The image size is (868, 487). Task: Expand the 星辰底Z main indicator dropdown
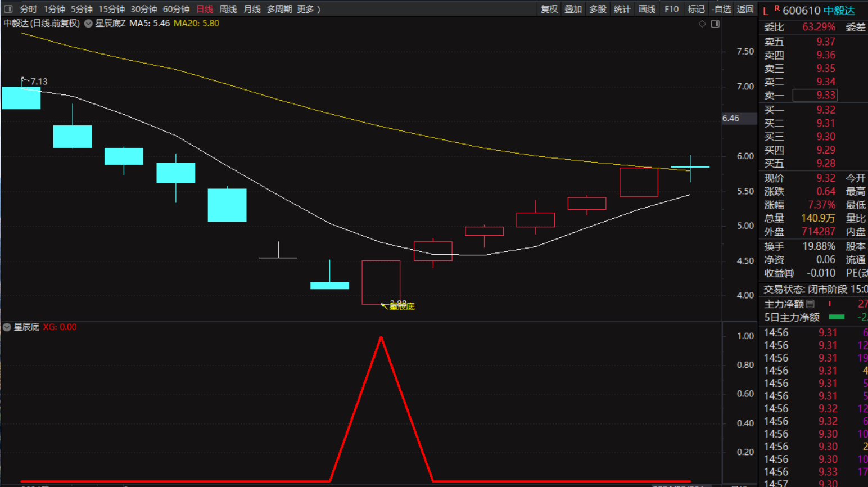(88, 24)
